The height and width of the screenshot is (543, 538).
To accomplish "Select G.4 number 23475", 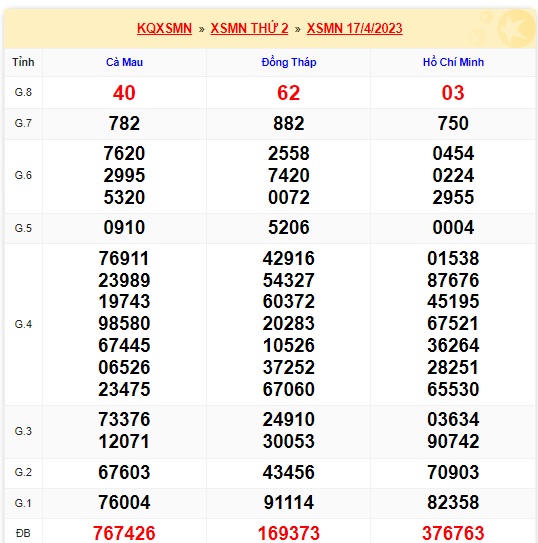I will click(124, 389).
